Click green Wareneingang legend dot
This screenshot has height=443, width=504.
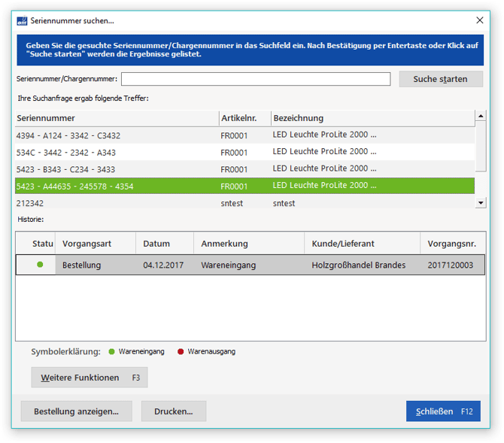click(x=111, y=352)
